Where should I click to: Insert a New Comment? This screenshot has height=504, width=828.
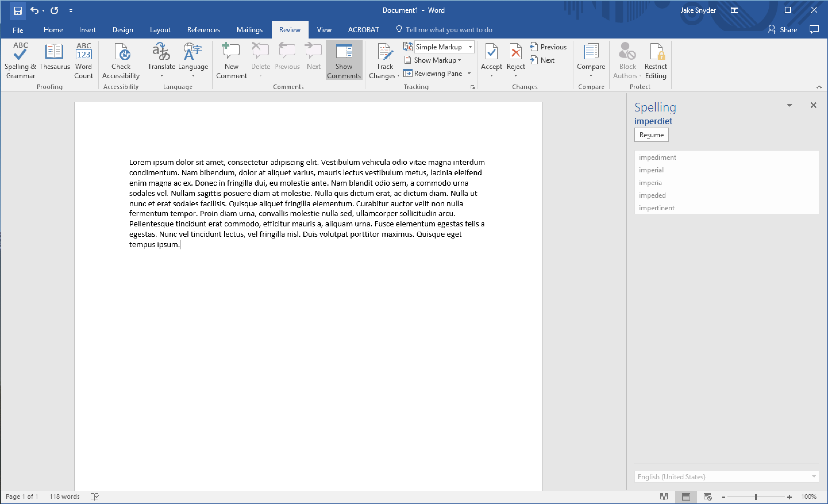[231, 60]
